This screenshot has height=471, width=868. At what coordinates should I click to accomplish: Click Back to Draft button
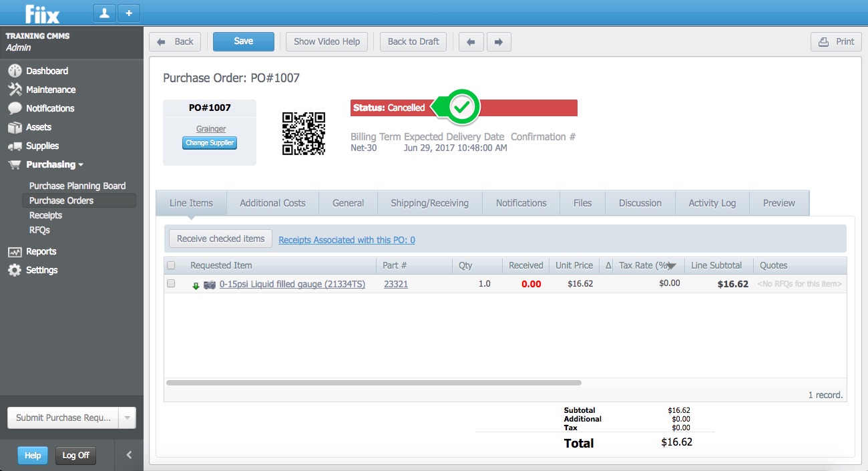click(413, 41)
